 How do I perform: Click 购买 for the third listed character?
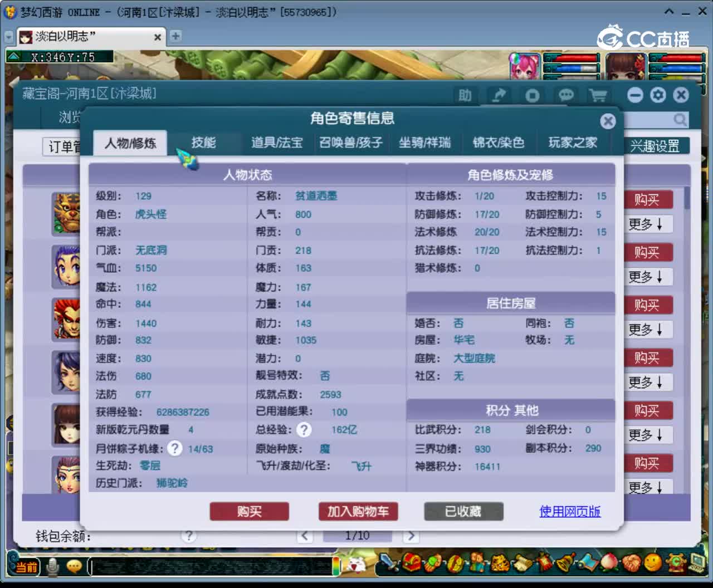coord(646,305)
